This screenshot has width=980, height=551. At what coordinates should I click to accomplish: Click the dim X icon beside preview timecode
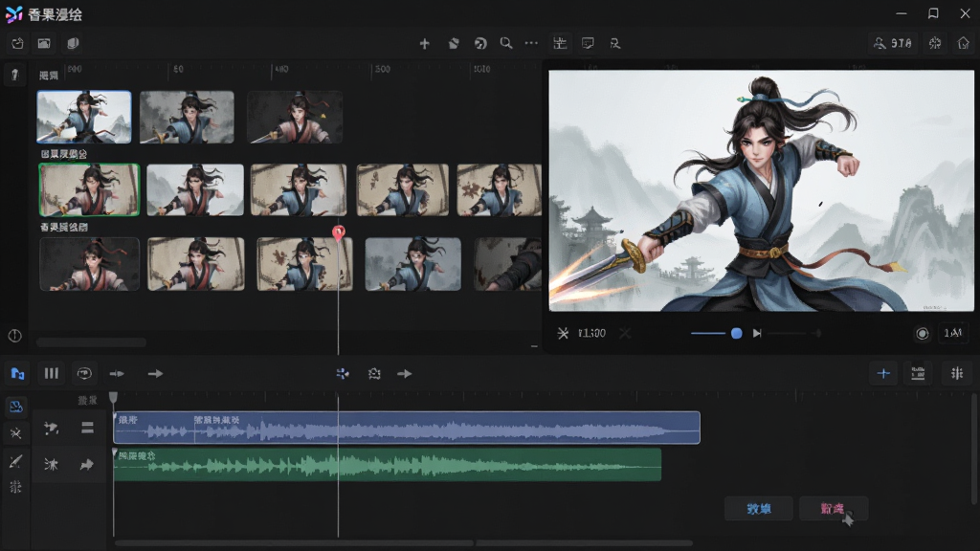point(624,333)
